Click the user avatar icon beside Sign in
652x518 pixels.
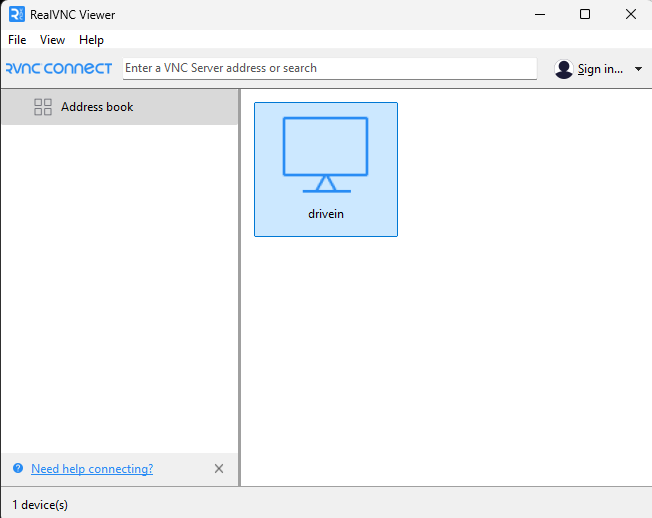tap(564, 69)
